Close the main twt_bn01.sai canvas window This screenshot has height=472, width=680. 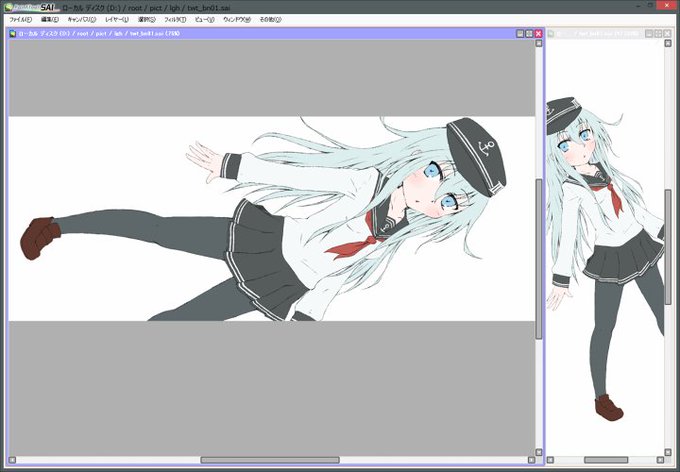tap(539, 33)
